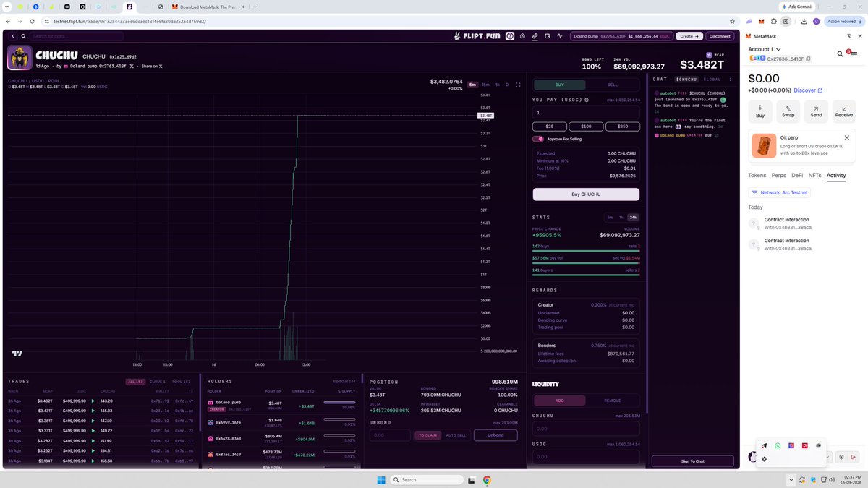Reload the page in Chrome
Screen dimensions: 868x488
pyautogui.click(x=33, y=21)
